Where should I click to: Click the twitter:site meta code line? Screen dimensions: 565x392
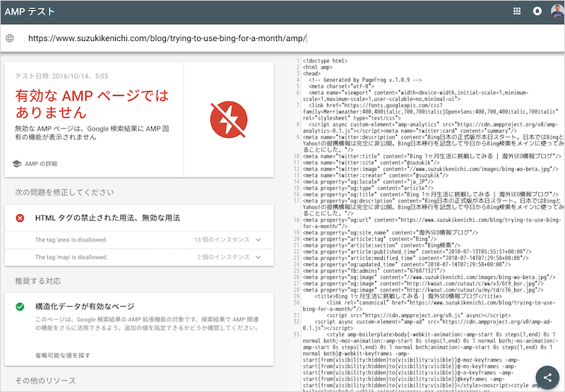pyautogui.click(x=371, y=162)
